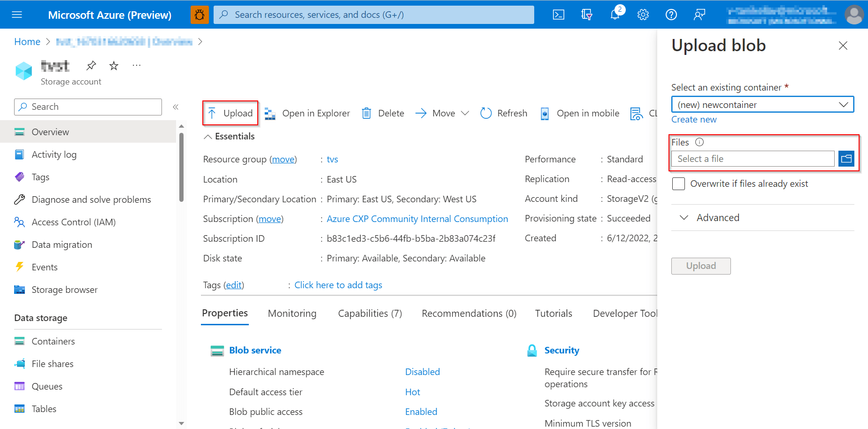Pin the storage account to dashboard
This screenshot has height=429, width=868.
point(91,65)
